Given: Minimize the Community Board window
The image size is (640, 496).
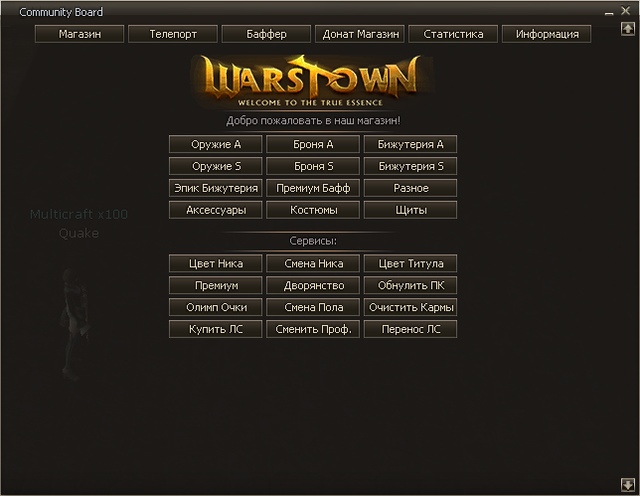Looking at the screenshot, I should tap(609, 12).
